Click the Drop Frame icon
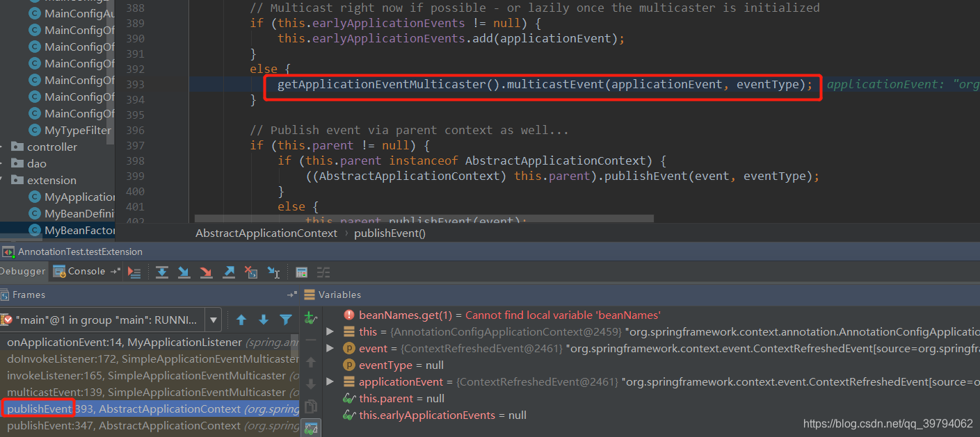 click(251, 272)
